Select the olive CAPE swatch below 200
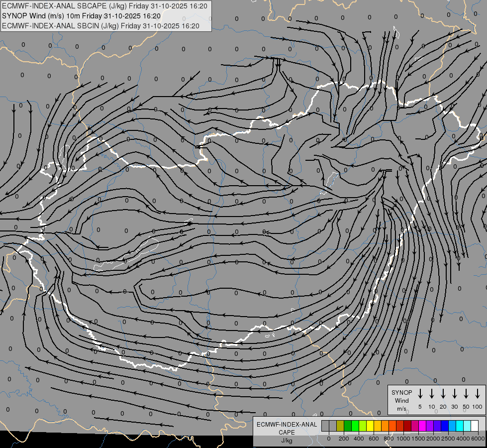This screenshot has height=448, width=487. (x=340, y=426)
